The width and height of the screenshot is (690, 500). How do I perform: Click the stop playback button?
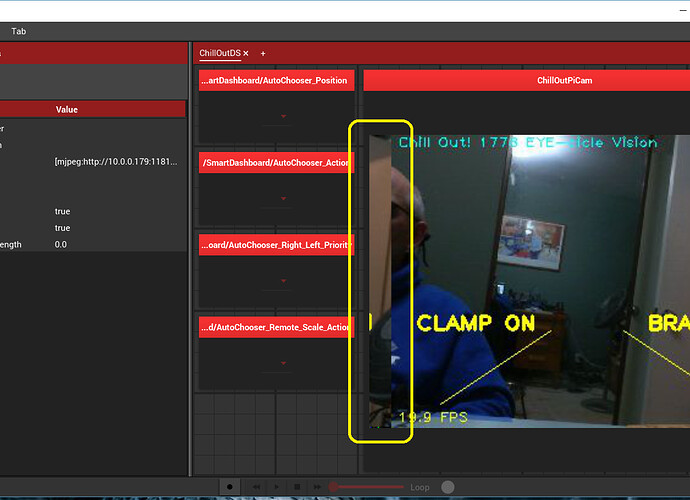pyautogui.click(x=297, y=487)
